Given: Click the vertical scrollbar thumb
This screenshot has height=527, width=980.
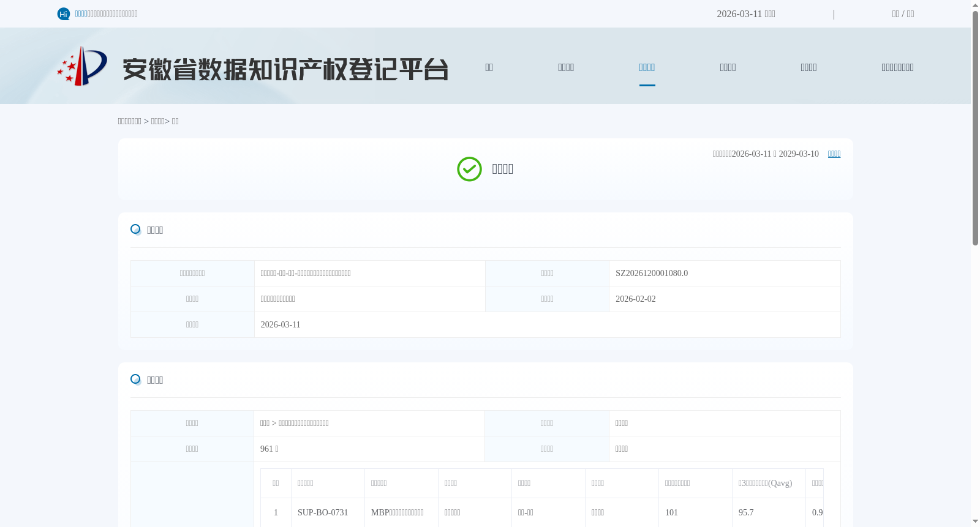Looking at the screenshot, I should (975, 129).
